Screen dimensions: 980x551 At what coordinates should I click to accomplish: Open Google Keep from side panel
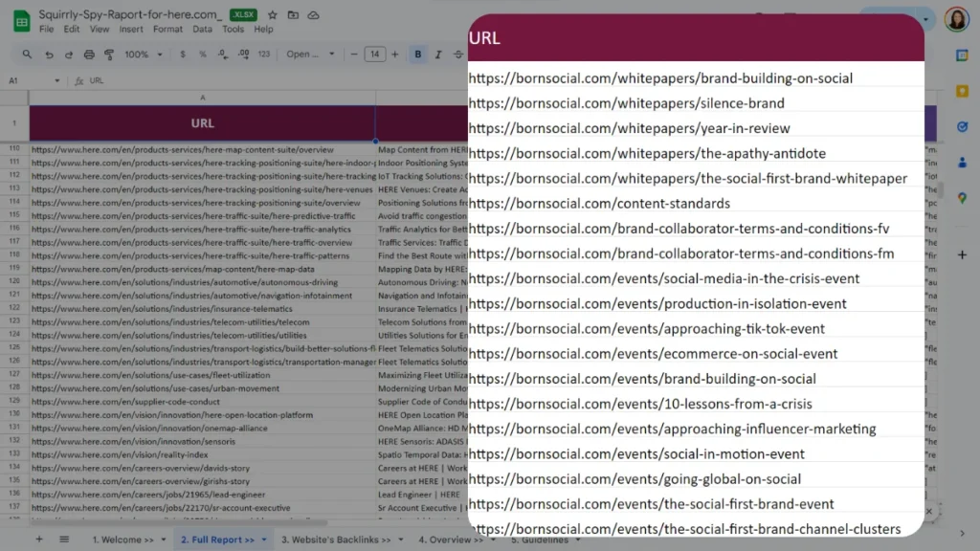click(x=962, y=91)
